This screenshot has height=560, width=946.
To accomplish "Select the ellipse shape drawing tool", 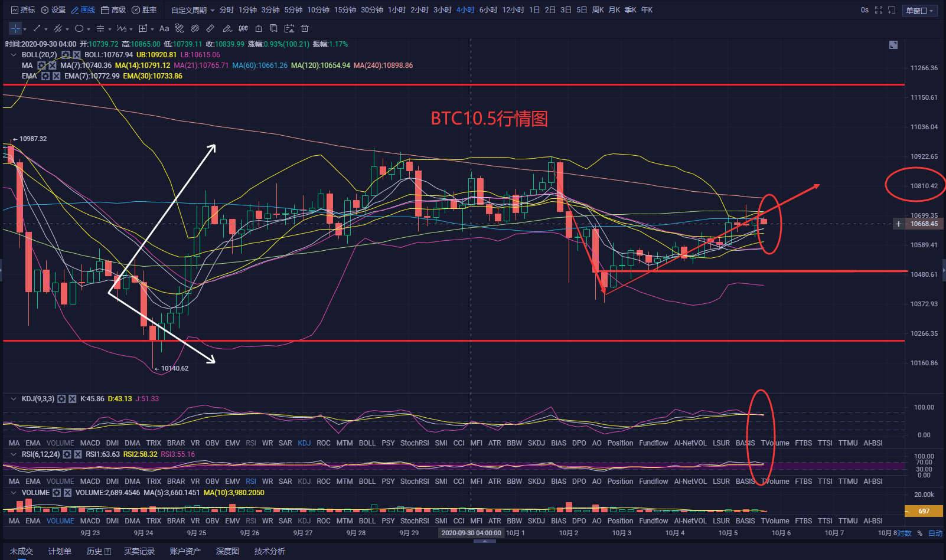I will 79,28.
